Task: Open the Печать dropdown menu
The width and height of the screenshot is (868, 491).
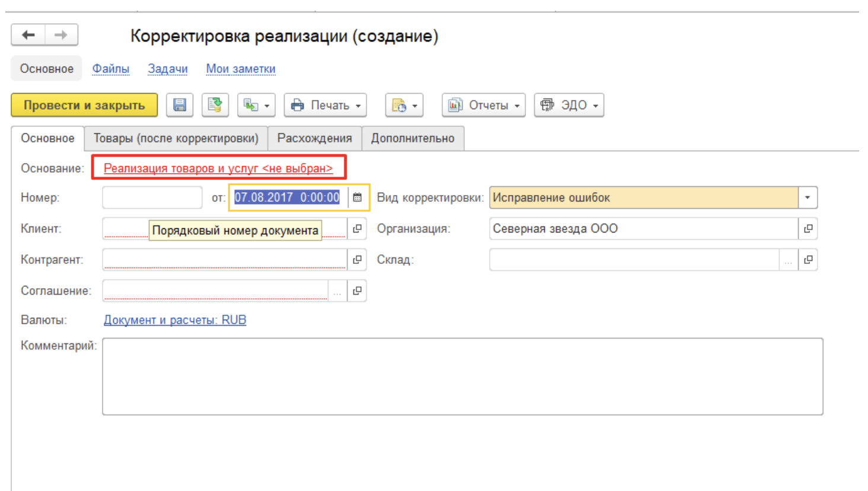Action: coord(325,105)
